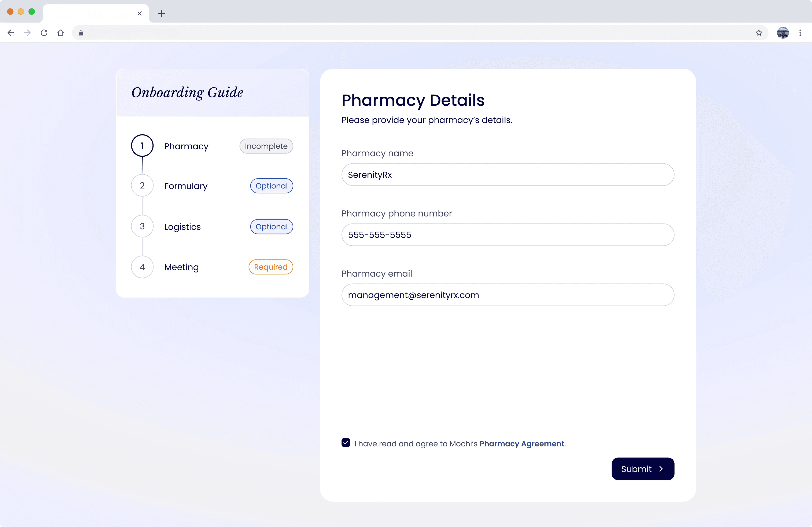Reload the current page
The height and width of the screenshot is (527, 812).
pyautogui.click(x=44, y=33)
